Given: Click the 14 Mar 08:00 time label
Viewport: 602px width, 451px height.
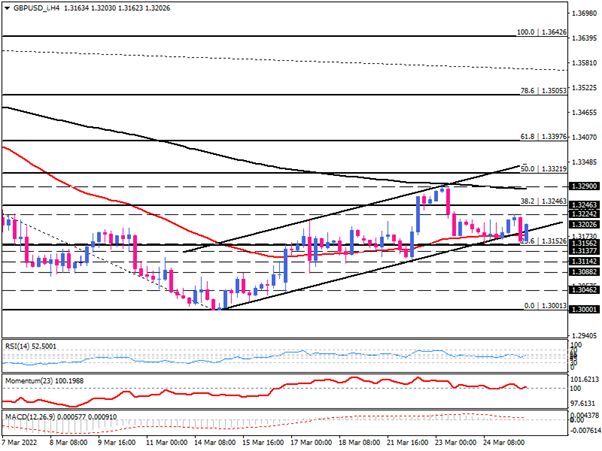Looking at the screenshot, I should pyautogui.click(x=217, y=440).
